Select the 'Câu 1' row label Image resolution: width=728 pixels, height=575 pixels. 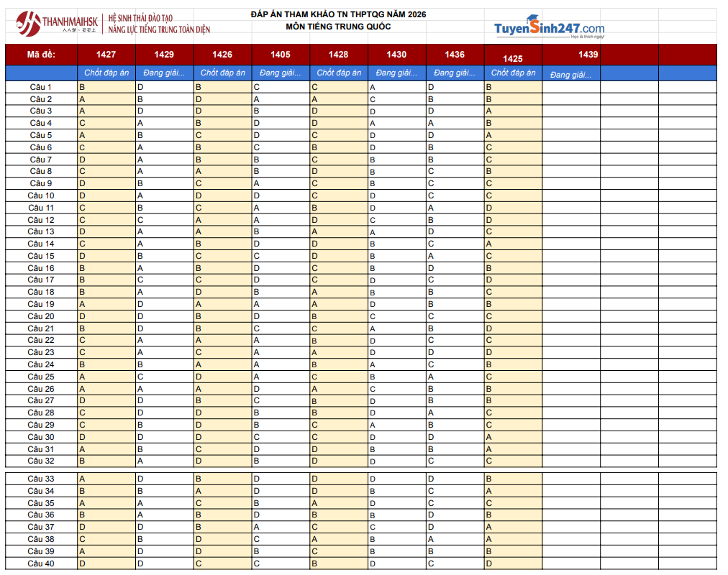pyautogui.click(x=41, y=87)
